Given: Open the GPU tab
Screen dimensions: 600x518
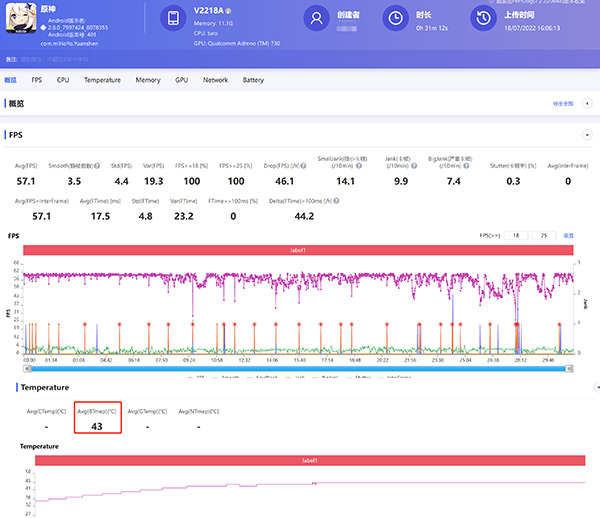Looking at the screenshot, I should [x=181, y=80].
